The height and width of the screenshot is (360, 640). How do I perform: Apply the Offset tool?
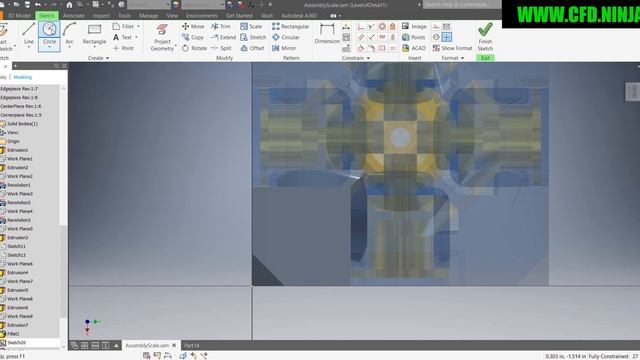252,48
